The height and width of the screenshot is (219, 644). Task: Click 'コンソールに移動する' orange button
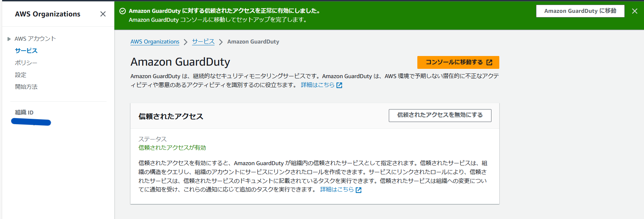(458, 62)
